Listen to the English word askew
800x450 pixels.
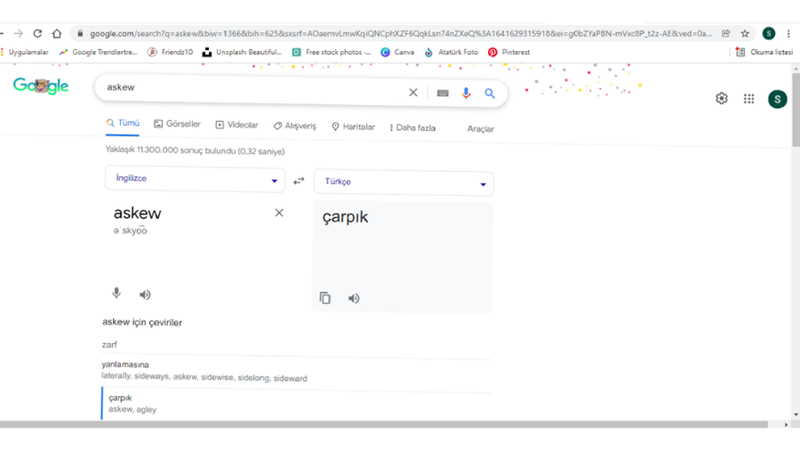pos(145,295)
